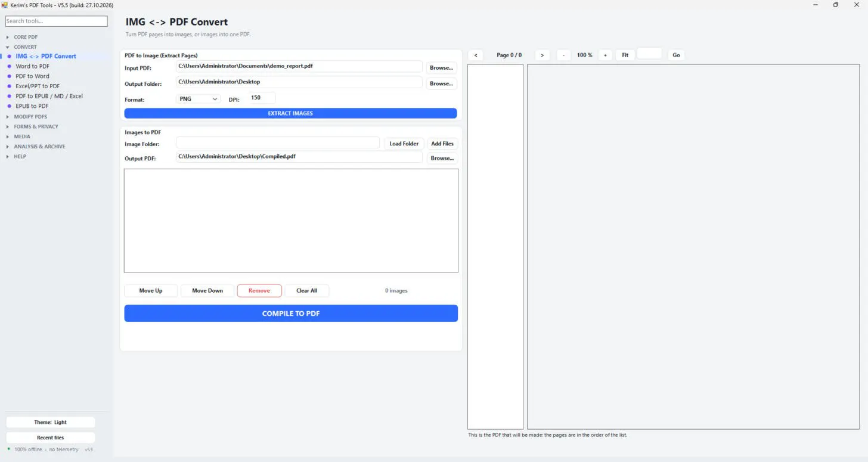Image resolution: width=868 pixels, height=462 pixels.
Task: Go to previous preview page
Action: (475, 55)
